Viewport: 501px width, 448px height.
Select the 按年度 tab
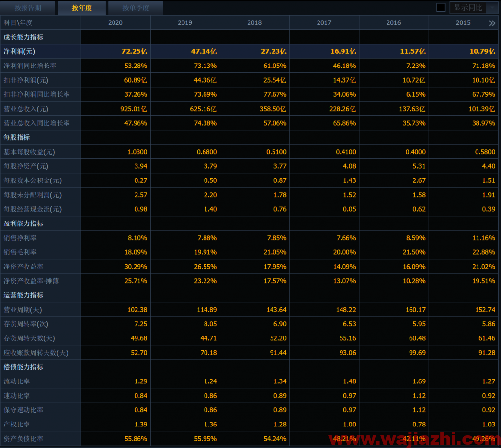pos(82,8)
